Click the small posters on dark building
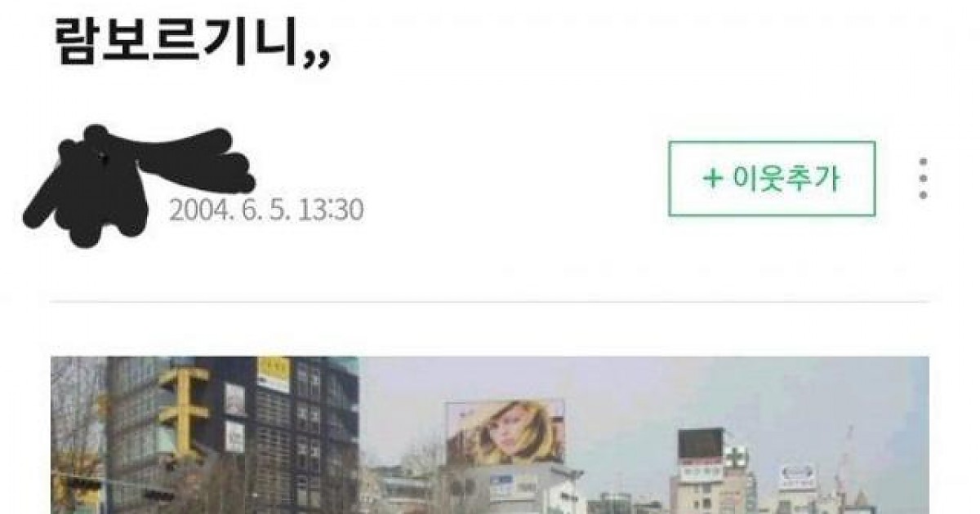 [234, 417]
